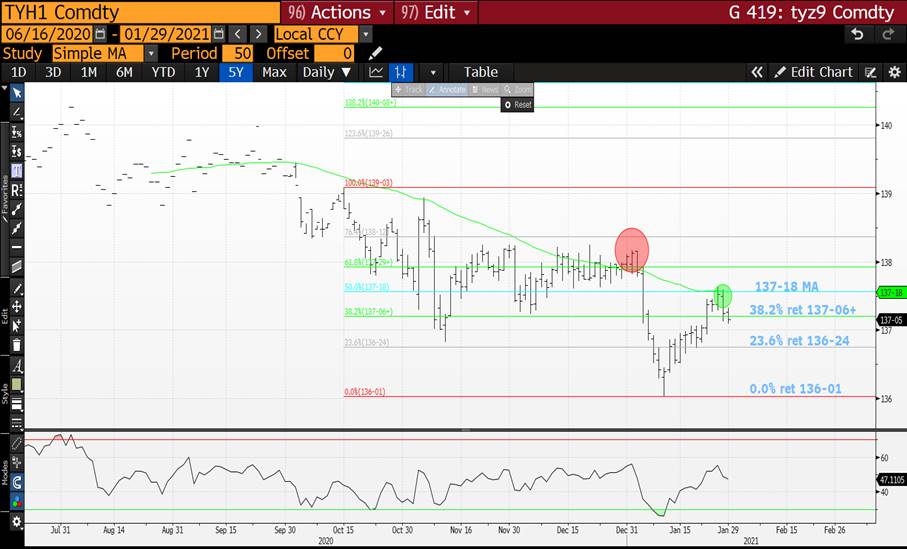Open the line thickness style option
Viewport: 907px width, 549px height.
17,404
